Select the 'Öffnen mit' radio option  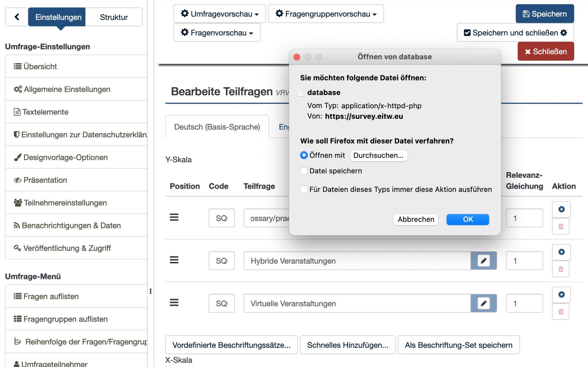304,155
